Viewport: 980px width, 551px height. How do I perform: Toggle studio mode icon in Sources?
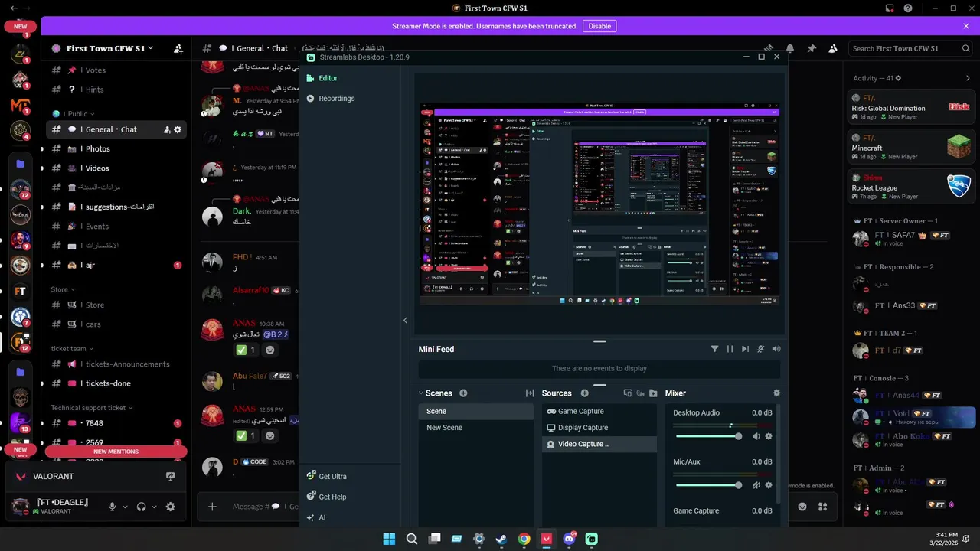(x=627, y=393)
